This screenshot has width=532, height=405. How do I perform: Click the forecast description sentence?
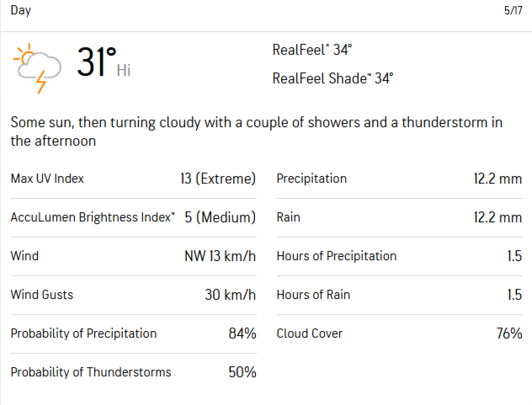(x=257, y=132)
